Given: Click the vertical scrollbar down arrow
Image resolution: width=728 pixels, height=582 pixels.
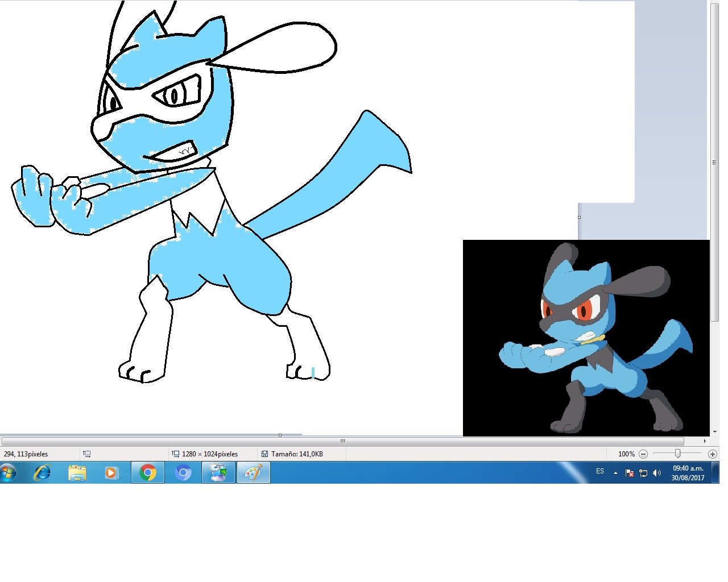Looking at the screenshot, I should [714, 432].
